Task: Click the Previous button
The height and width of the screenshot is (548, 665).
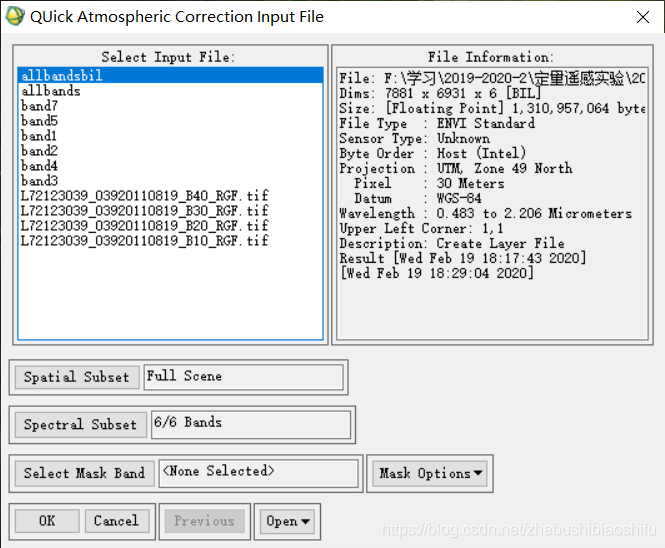Action: 205,521
